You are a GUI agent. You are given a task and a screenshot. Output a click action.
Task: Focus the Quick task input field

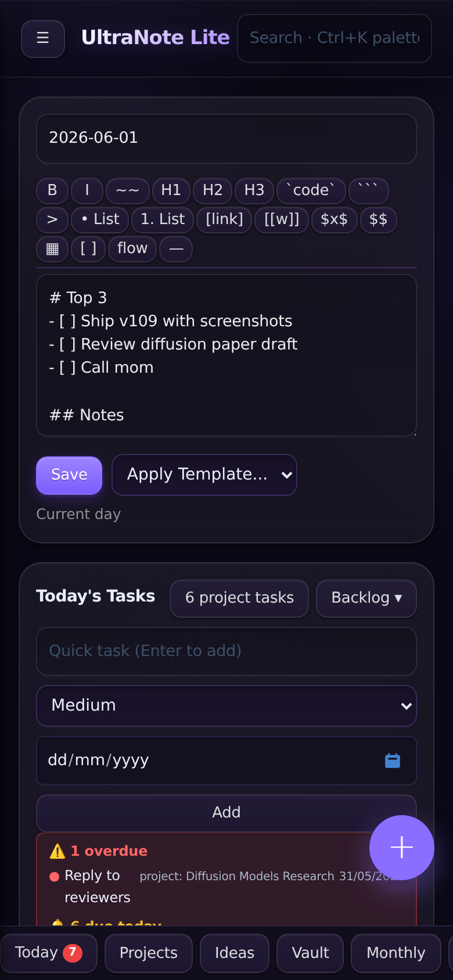(x=227, y=651)
